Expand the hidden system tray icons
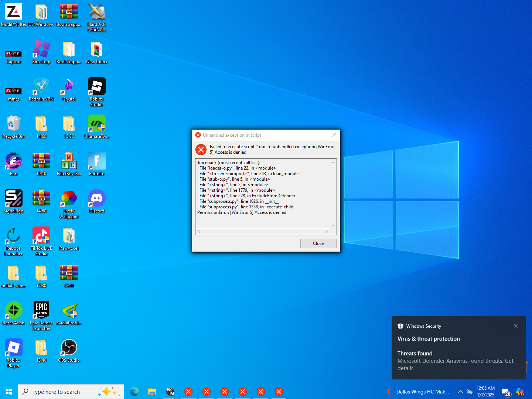Image resolution: width=532 pixels, height=399 pixels. (460, 392)
